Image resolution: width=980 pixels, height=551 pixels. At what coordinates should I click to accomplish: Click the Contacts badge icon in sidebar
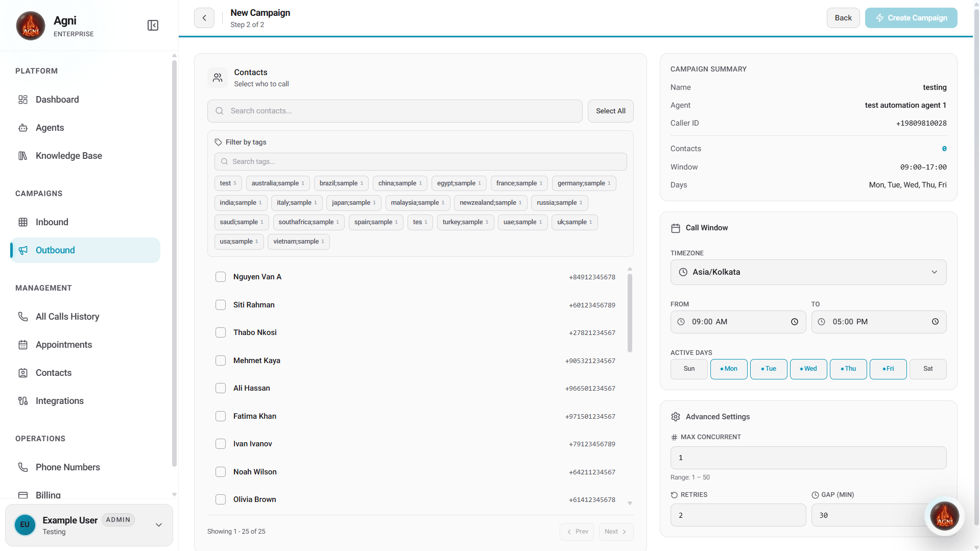[x=23, y=373]
